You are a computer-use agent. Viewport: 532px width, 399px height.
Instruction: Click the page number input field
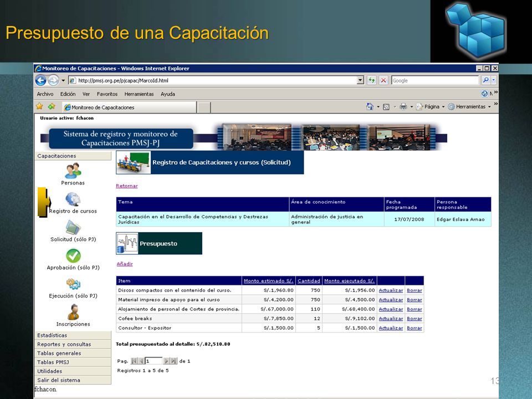(x=154, y=361)
